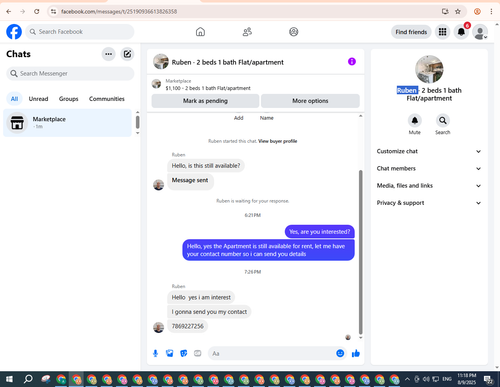Choose a sticker in chat composer
The image size is (500, 387).
tap(184, 353)
